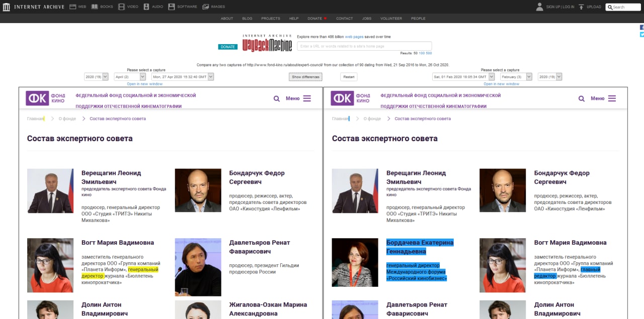Open the Software section
644x319 pixels.
tap(183, 7)
